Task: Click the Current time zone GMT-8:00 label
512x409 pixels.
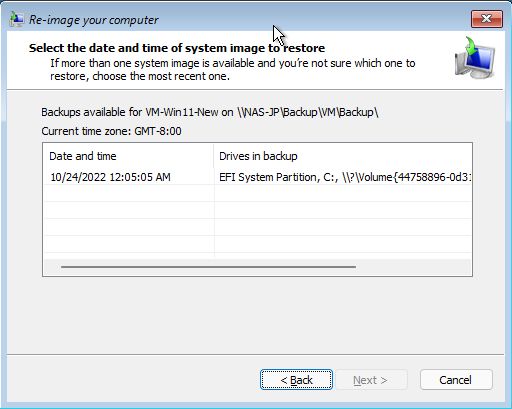Action: [x=111, y=131]
